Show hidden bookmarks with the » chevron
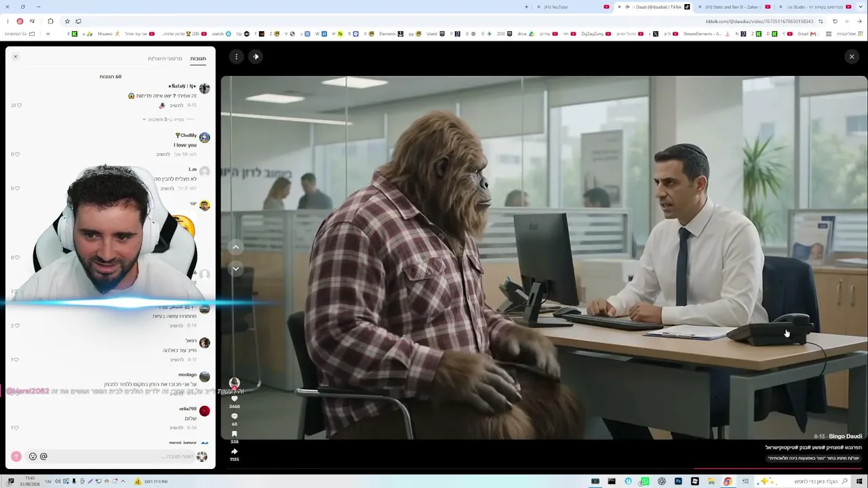 tap(48, 33)
